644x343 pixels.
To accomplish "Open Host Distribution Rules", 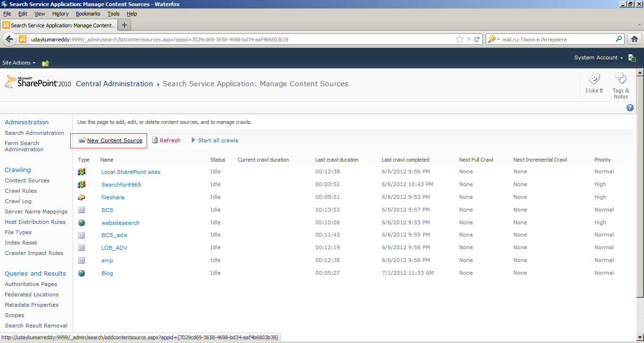I will pyautogui.click(x=35, y=222).
